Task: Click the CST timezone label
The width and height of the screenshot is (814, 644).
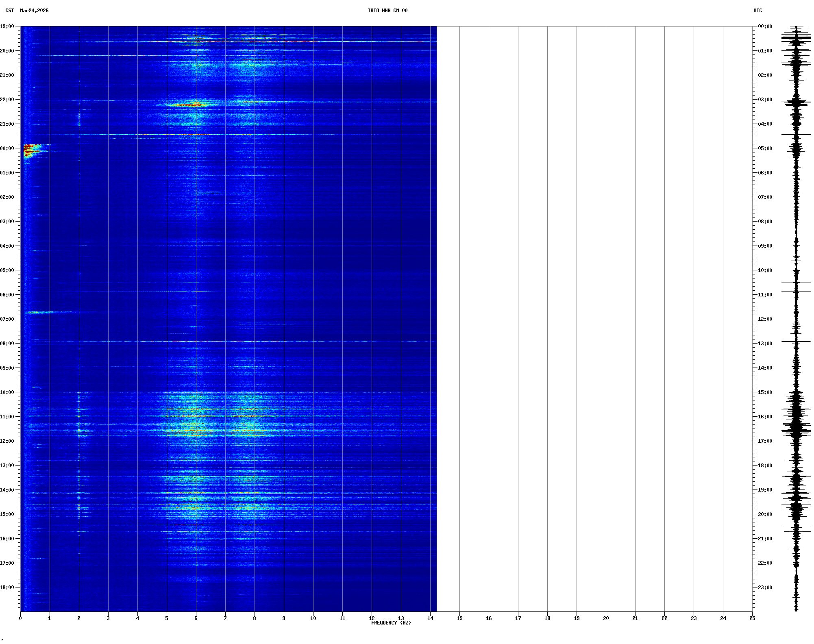Action: (x=10, y=11)
